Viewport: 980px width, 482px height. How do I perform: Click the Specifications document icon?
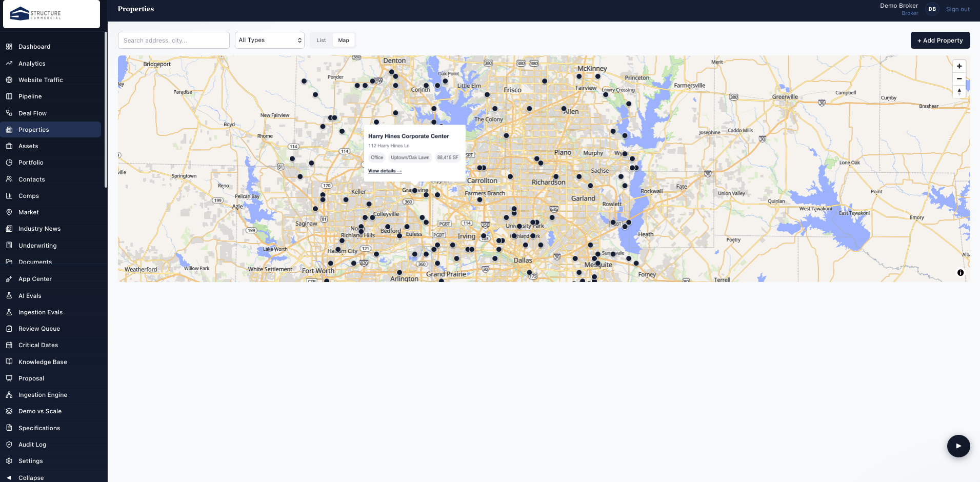pos(9,428)
